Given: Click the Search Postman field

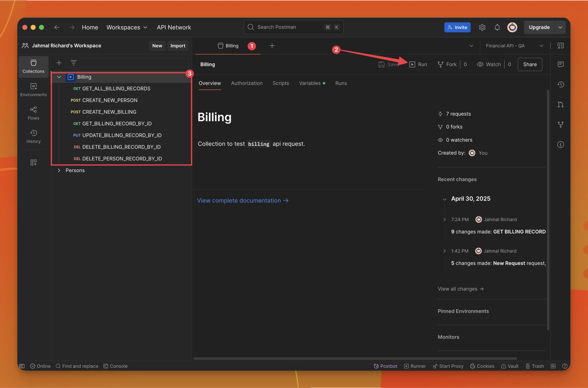Looking at the screenshot, I should [293, 27].
